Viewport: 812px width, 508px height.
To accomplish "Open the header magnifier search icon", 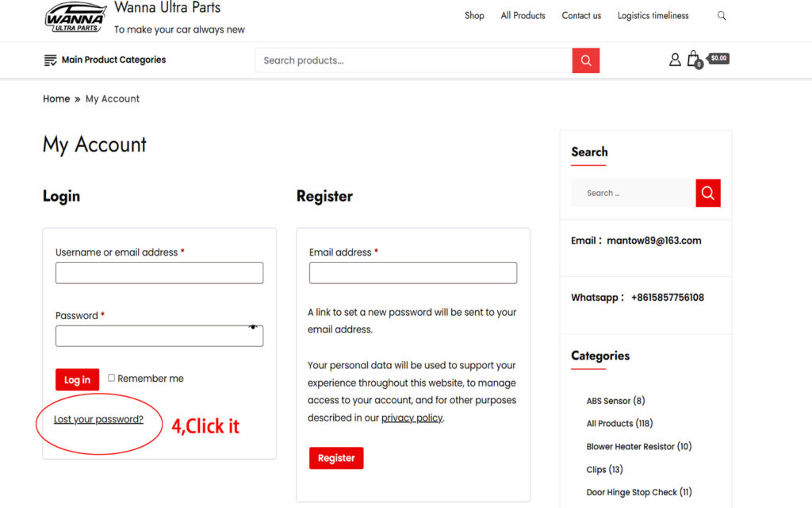I will pos(721,16).
